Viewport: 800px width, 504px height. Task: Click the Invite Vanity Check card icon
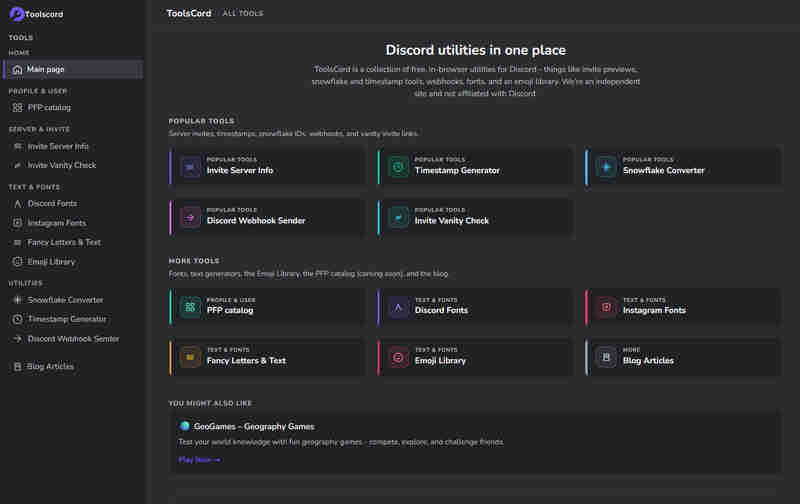point(398,217)
